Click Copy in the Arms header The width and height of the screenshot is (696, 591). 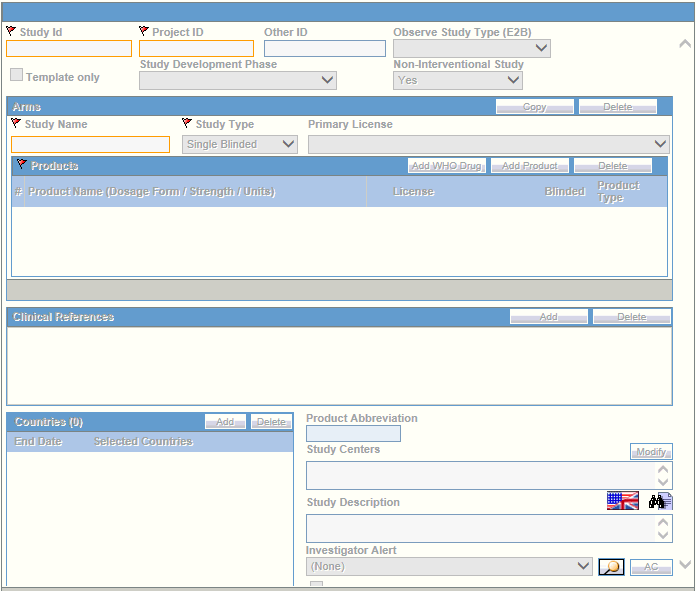(x=534, y=107)
